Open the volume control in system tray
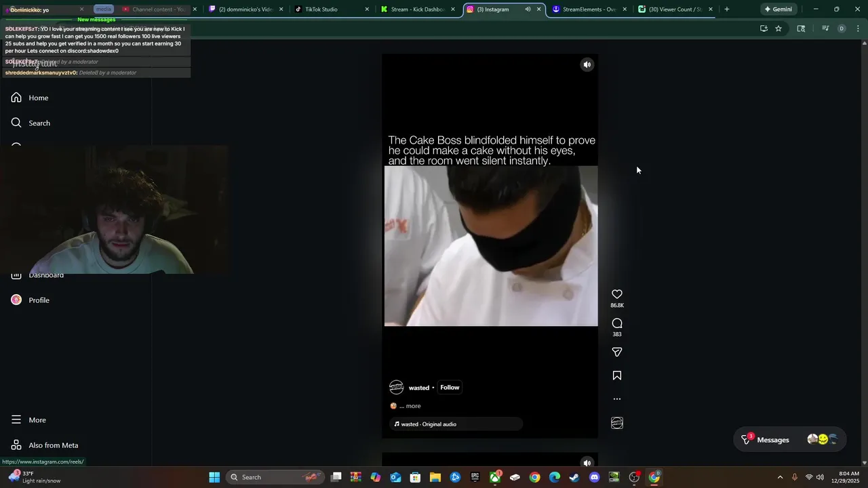Viewport: 868px width, 488px height. pos(821,477)
